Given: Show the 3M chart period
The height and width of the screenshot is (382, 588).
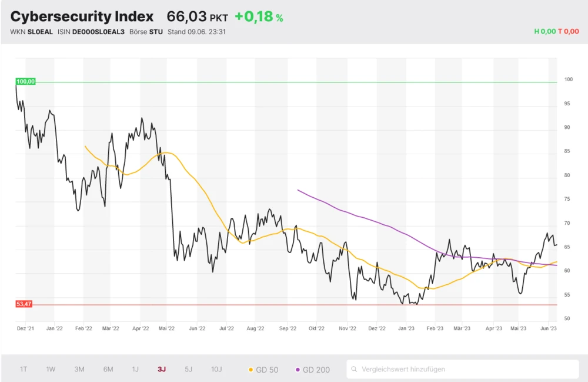Looking at the screenshot, I should click(79, 369).
